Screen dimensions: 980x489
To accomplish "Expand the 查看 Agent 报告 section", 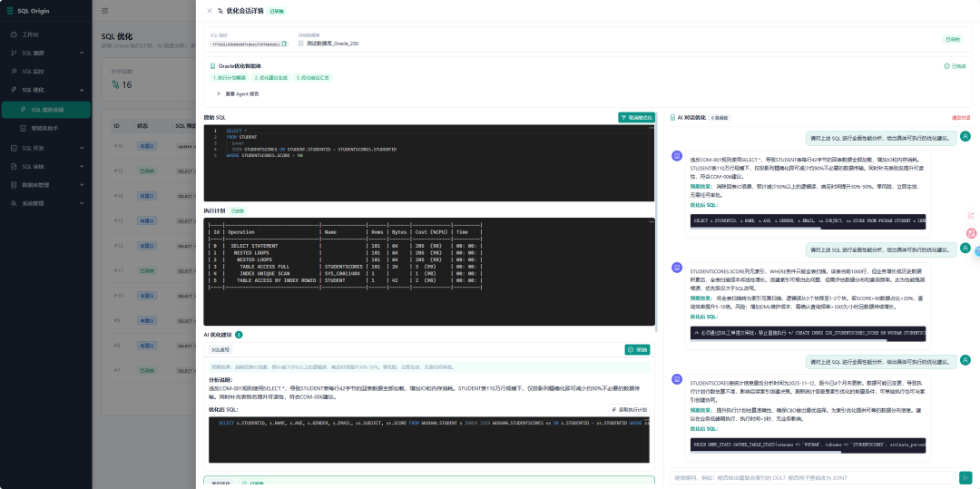I will coord(238,93).
